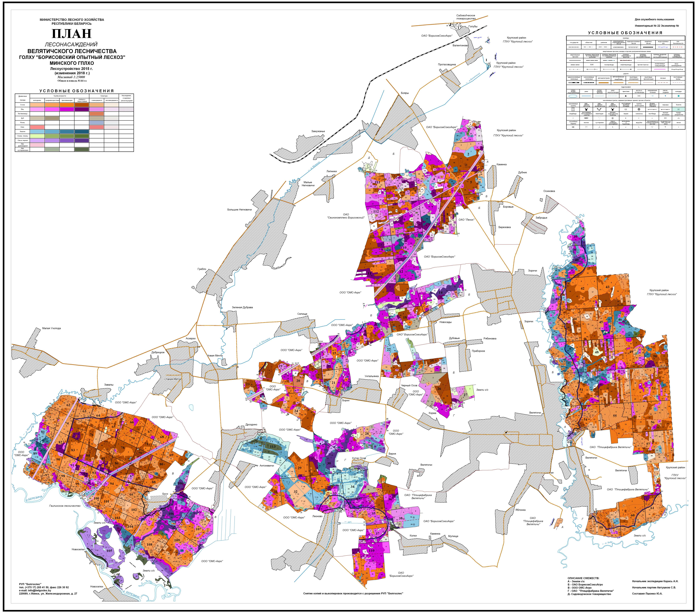Click the колодцы well symbol in the legend
698x616 pixels.
(678, 96)
